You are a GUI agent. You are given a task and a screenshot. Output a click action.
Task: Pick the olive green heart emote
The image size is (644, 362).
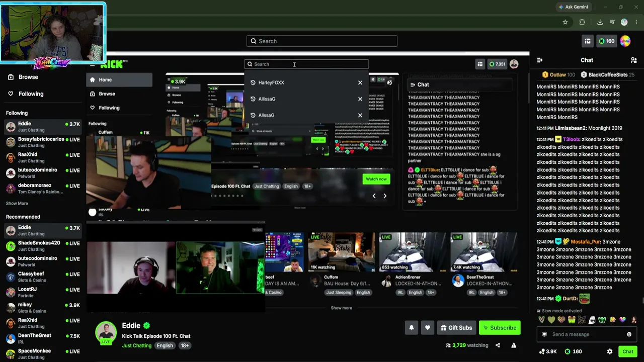tap(551, 320)
